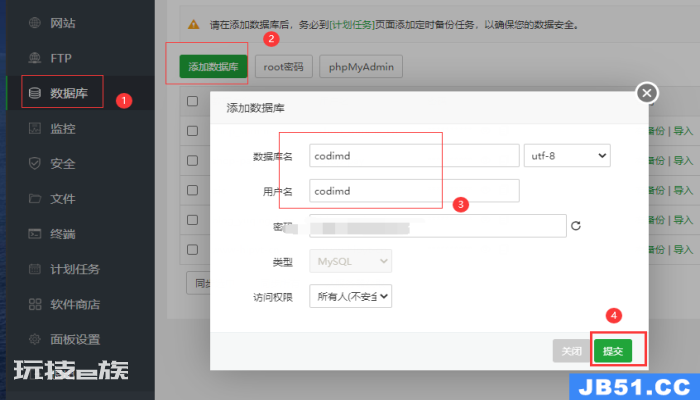This screenshot has height=400, width=700.
Task: Click the green 添加数据库 button
Action: (x=213, y=67)
